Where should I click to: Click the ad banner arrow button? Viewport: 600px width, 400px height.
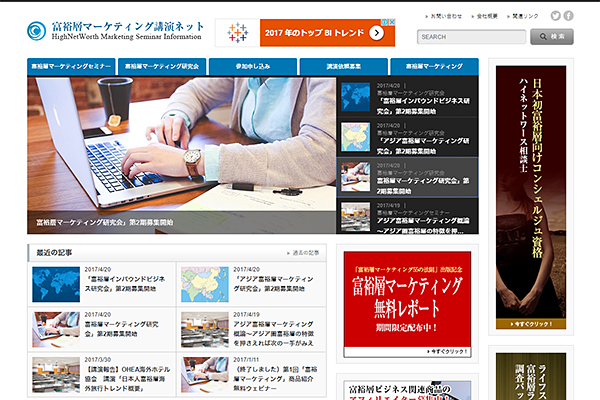pos(376,33)
